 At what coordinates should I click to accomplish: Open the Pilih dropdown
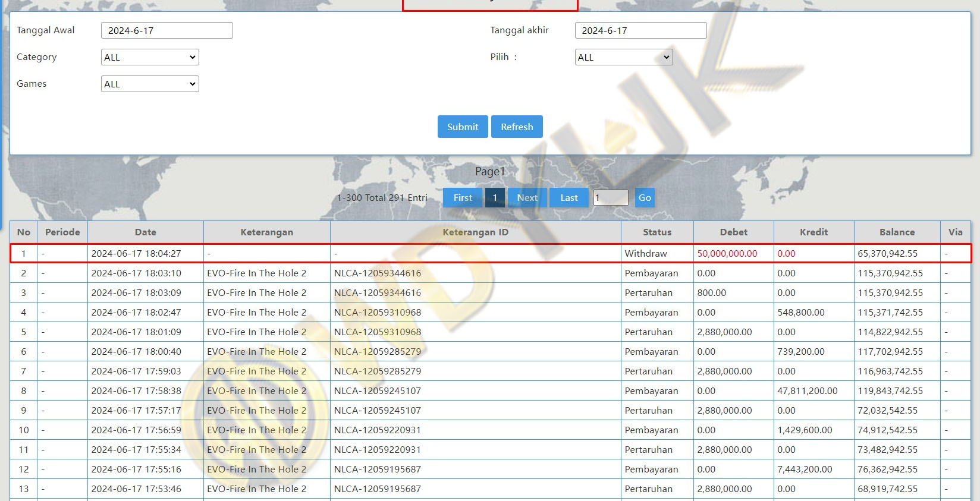(624, 57)
